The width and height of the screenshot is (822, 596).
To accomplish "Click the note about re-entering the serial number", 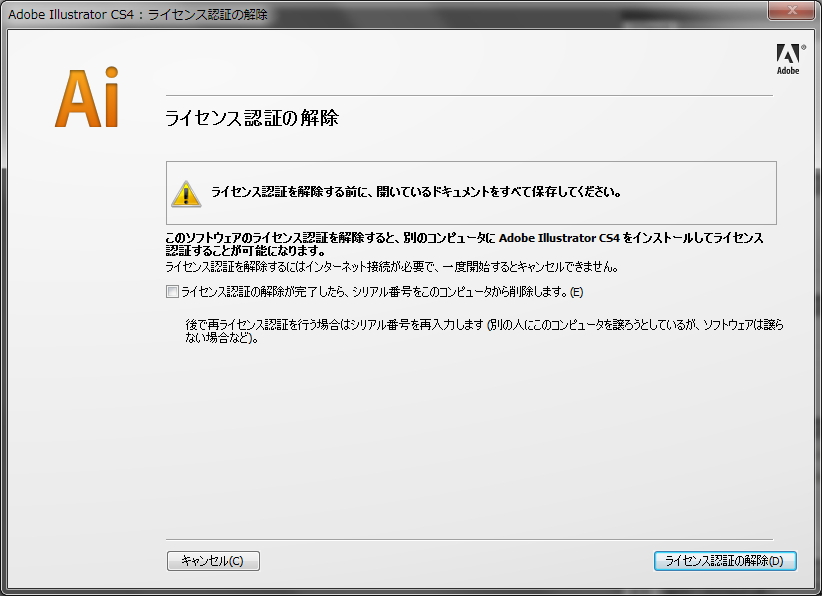I will tap(484, 331).
